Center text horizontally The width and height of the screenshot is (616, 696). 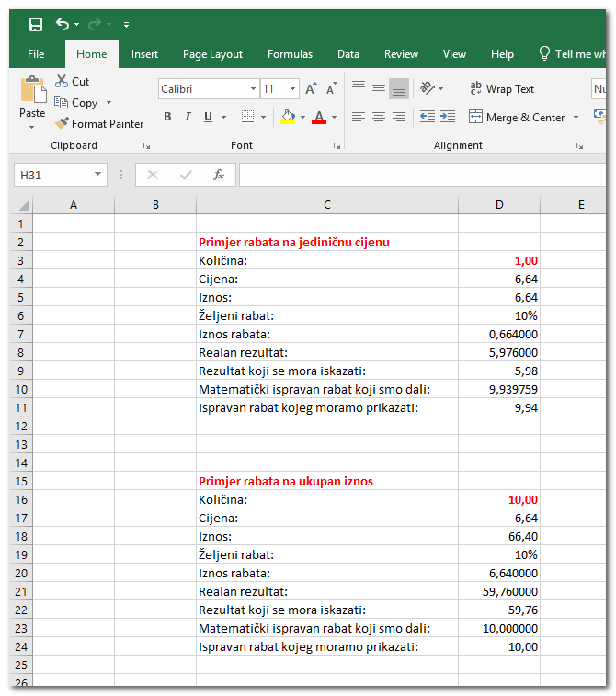coord(379,117)
